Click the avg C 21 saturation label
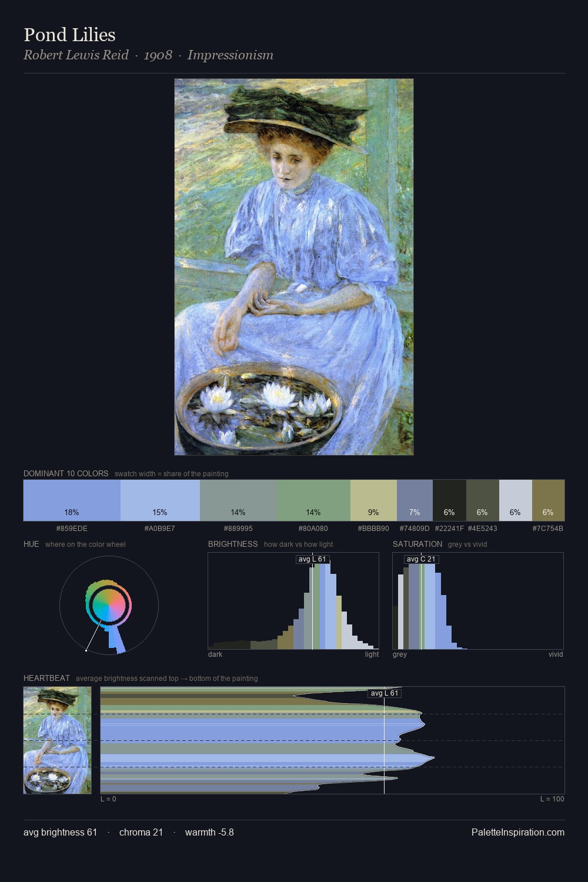The height and width of the screenshot is (882, 588). [421, 559]
